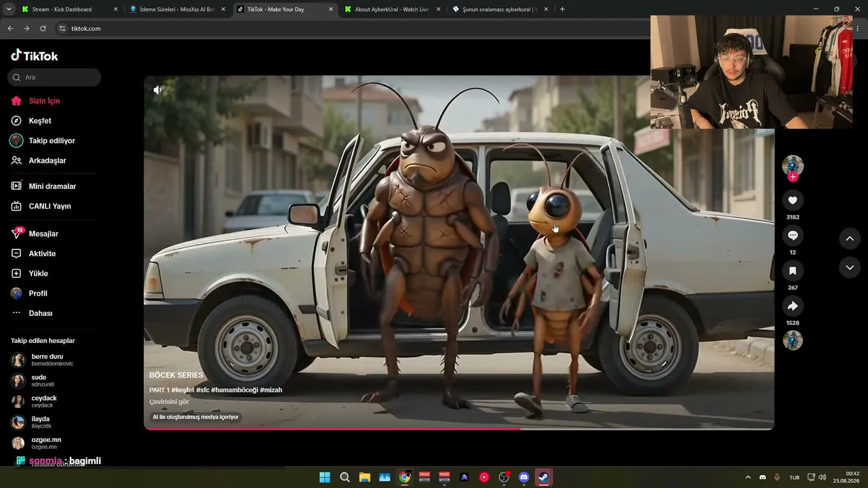The height and width of the screenshot is (488, 868).
Task: Open the #keşfet hashtag
Action: (182, 390)
